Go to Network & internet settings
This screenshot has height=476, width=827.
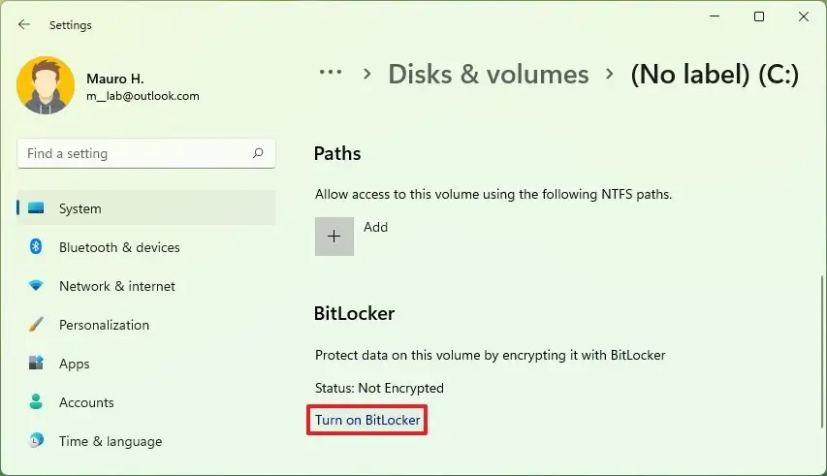[116, 286]
